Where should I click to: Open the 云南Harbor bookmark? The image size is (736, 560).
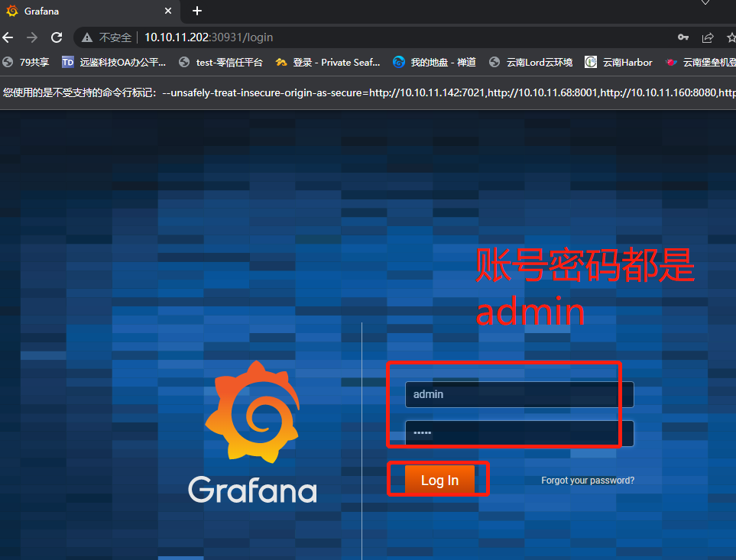(x=618, y=63)
